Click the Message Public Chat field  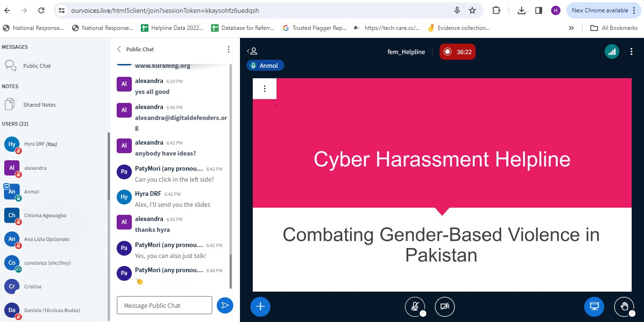click(164, 305)
